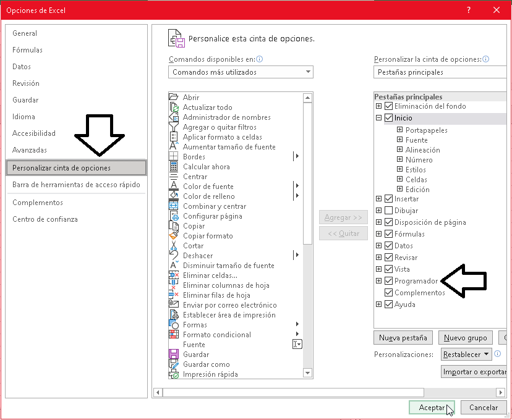
Task: Click the Bordes icon
Action: pos(174,156)
